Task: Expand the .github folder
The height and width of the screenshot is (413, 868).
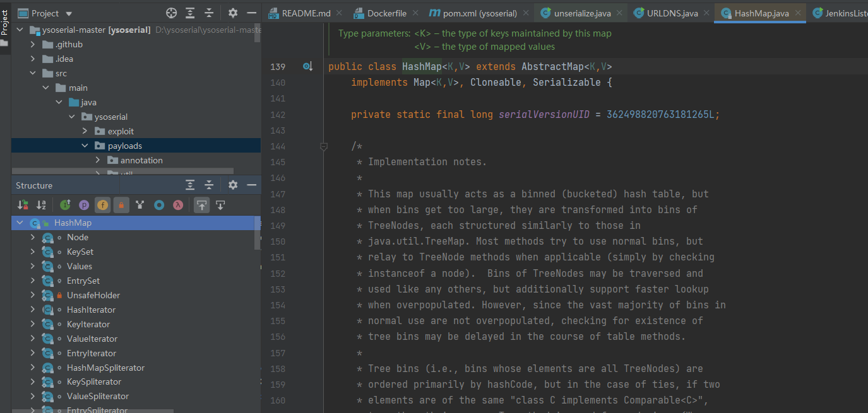Action: 33,44
